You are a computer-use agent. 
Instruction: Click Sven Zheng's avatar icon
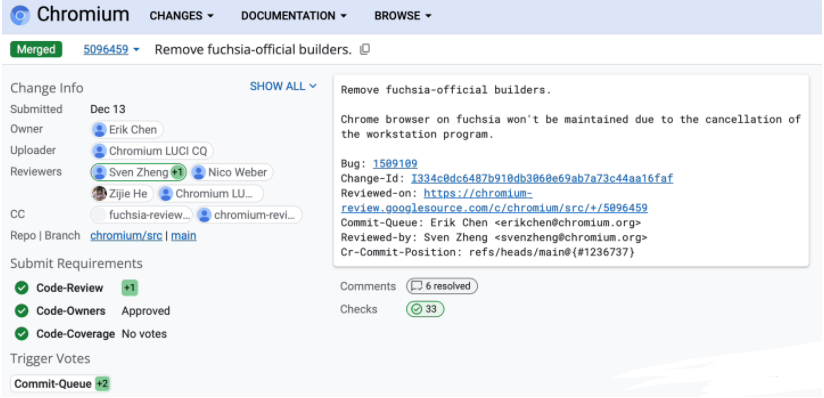[x=99, y=172]
